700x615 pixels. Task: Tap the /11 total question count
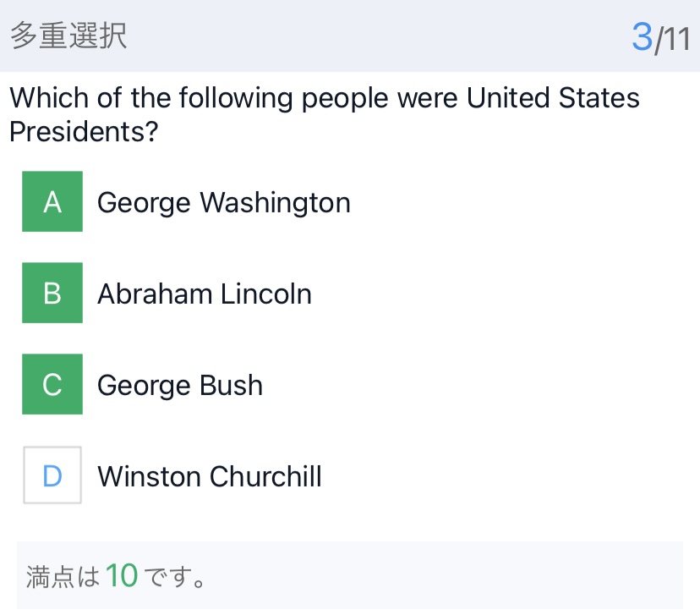click(674, 40)
